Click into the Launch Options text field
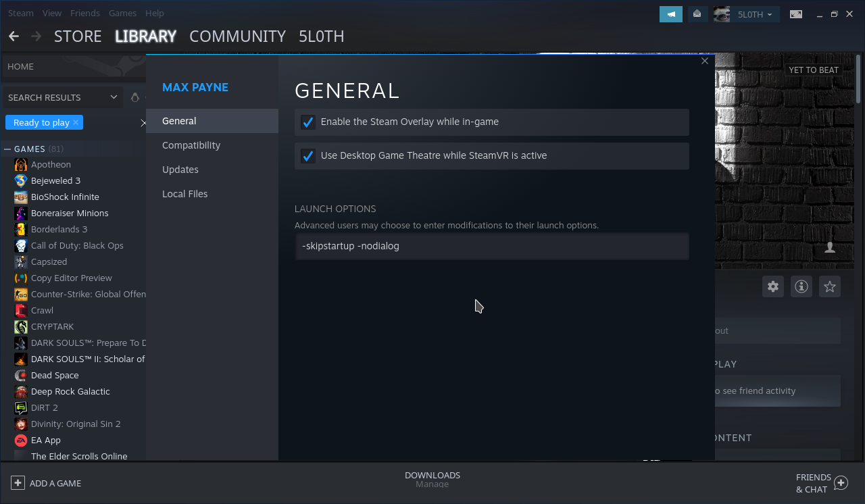Image resolution: width=865 pixels, height=504 pixels. coord(492,246)
